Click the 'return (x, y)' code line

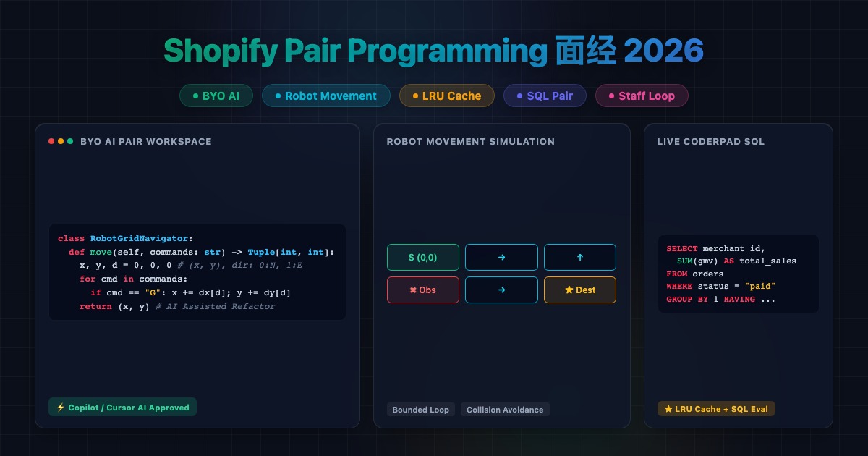[x=177, y=306]
